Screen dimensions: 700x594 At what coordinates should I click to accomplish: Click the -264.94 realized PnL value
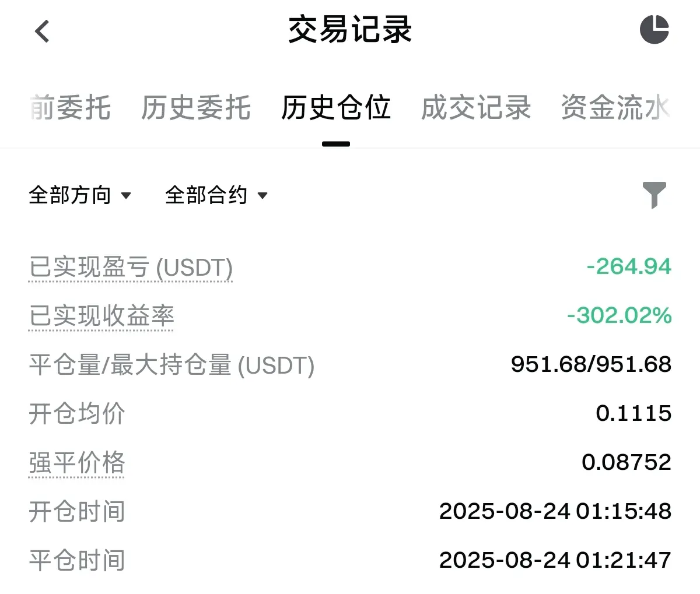[x=629, y=266]
